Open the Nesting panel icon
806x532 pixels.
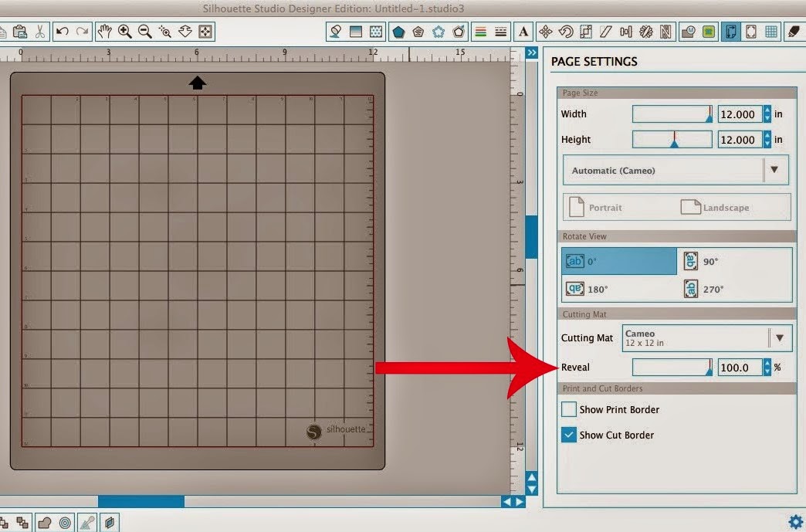pyautogui.click(x=665, y=32)
